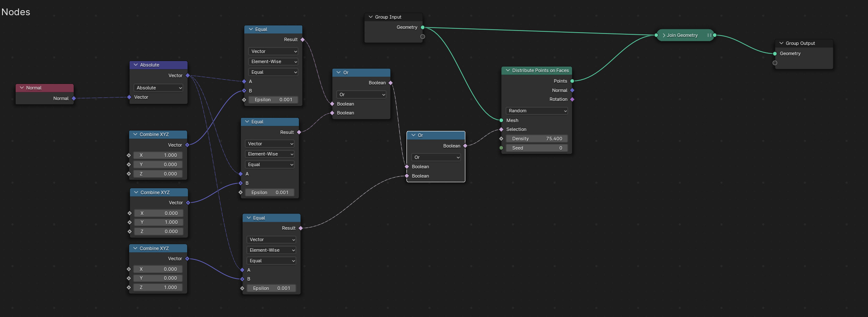Click the Selection input socket
This screenshot has height=317, width=868.
click(x=501, y=129)
